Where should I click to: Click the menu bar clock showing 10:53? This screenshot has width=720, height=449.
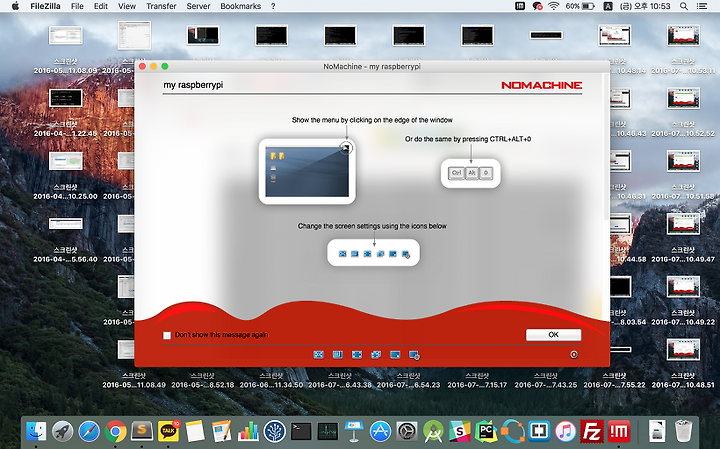[x=645, y=6]
